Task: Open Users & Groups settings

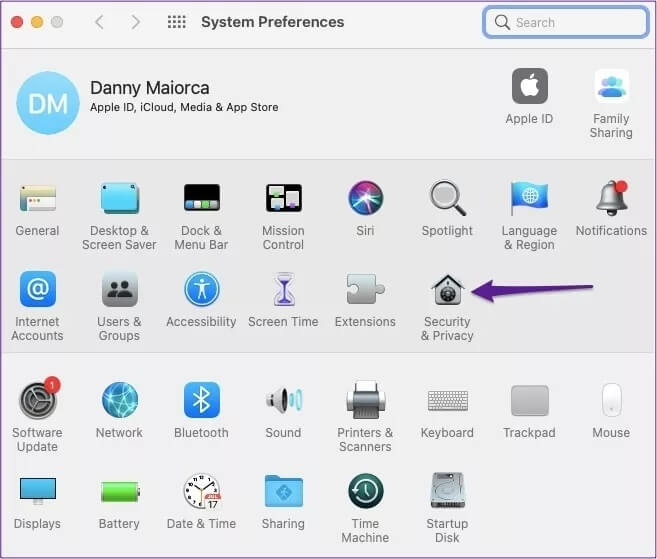Action: (x=119, y=289)
